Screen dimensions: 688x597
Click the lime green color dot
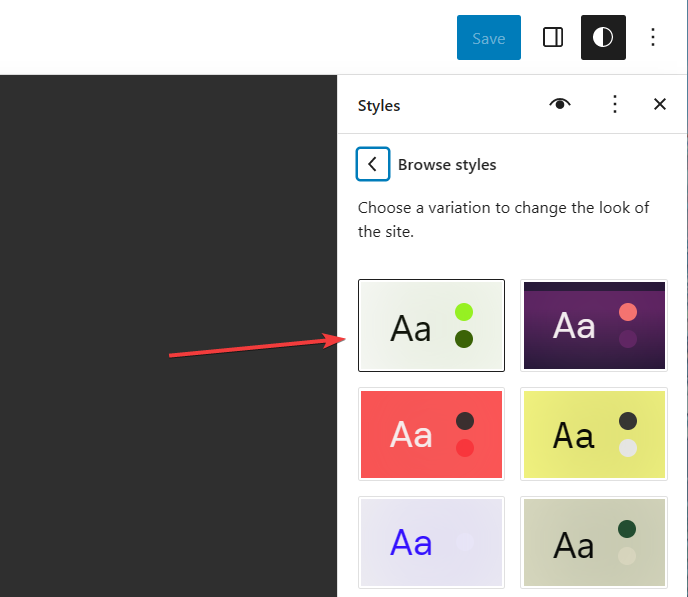(x=464, y=312)
